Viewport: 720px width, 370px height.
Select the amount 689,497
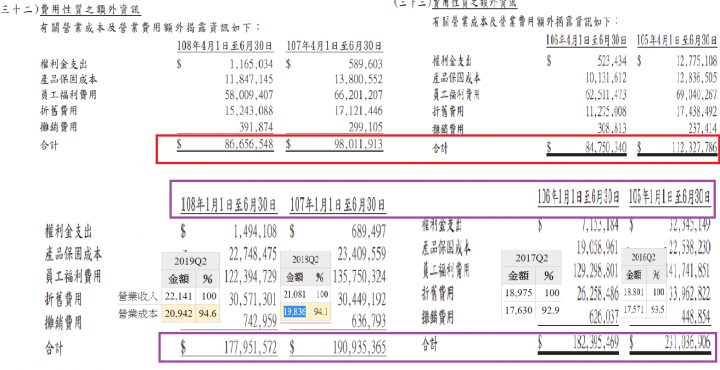pos(369,232)
